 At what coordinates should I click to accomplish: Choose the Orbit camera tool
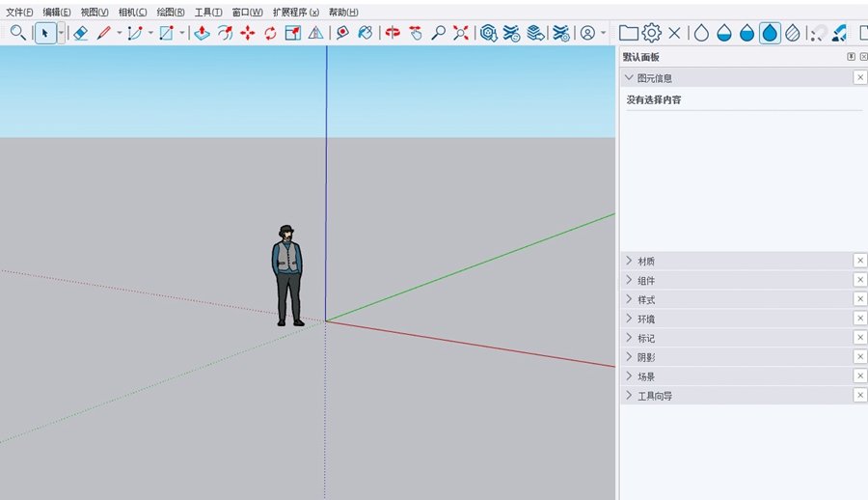tap(393, 33)
